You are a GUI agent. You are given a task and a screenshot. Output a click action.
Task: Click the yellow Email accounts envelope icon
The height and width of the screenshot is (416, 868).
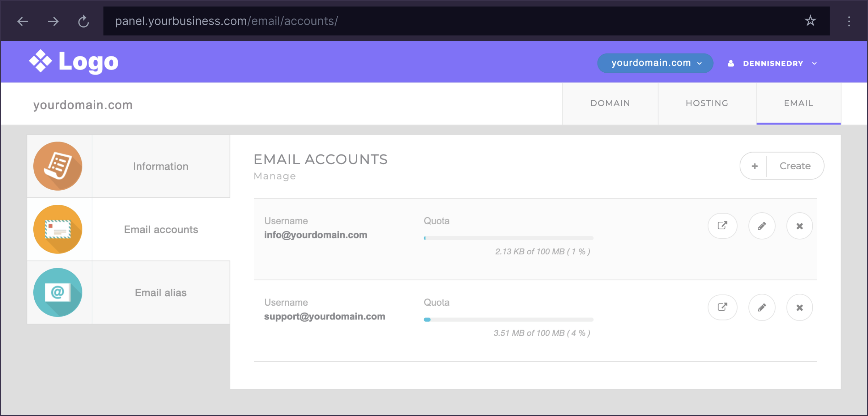[58, 229]
